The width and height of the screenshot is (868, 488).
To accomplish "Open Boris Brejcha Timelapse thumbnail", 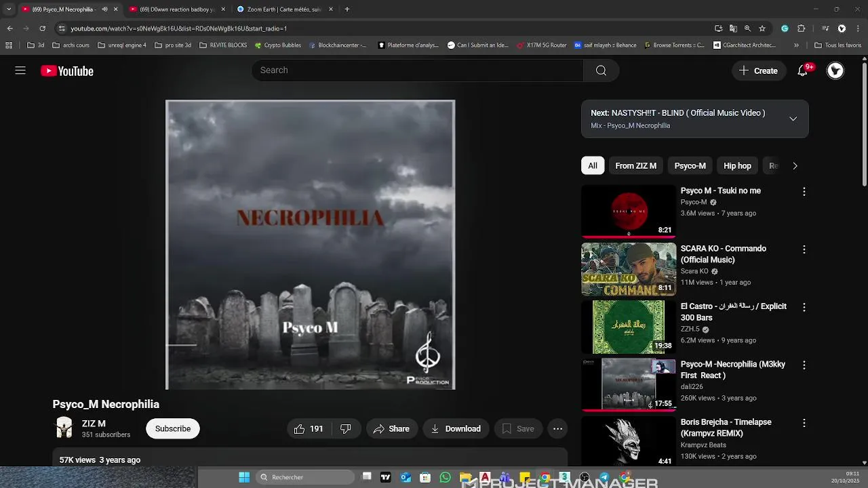I will 629,443.
